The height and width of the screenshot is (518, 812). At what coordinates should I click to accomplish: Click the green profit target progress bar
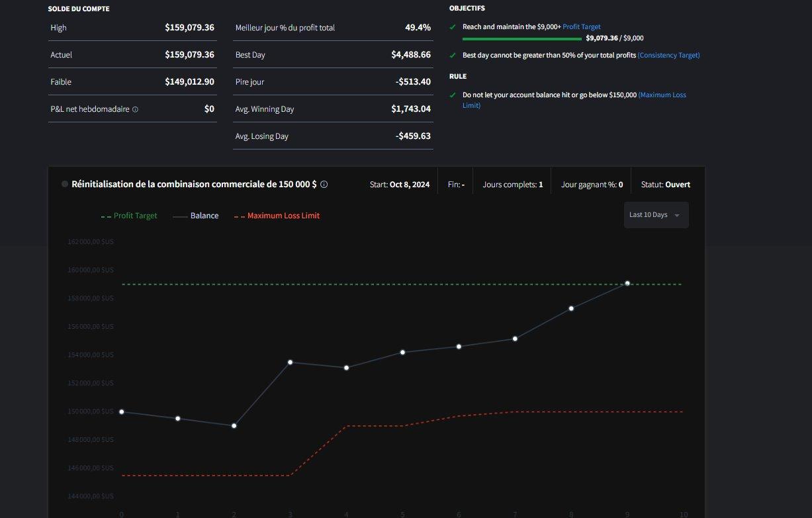(521, 38)
